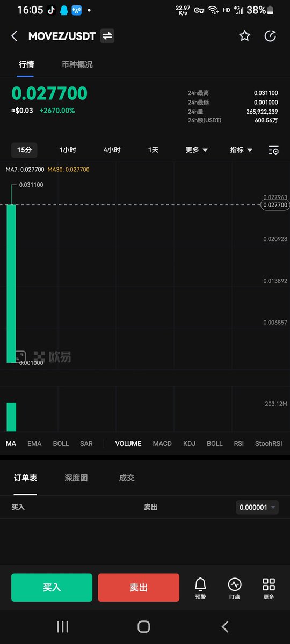
Task: Tap the red 卖出 sell button
Action: [x=139, y=588]
